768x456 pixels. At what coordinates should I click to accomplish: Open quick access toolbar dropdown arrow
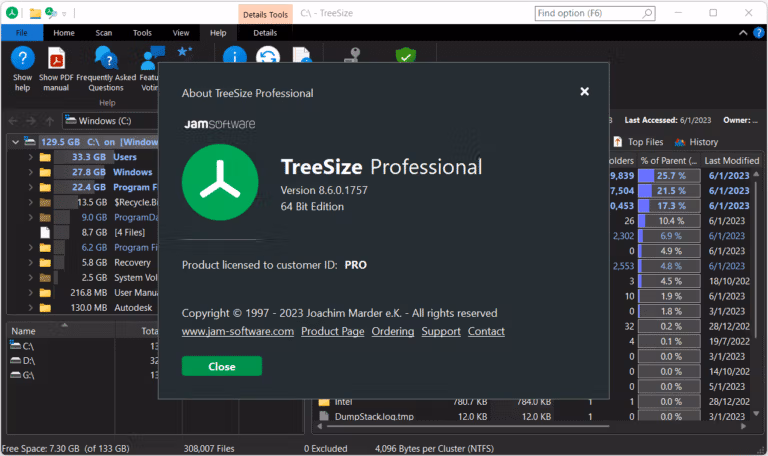pyautogui.click(x=65, y=14)
